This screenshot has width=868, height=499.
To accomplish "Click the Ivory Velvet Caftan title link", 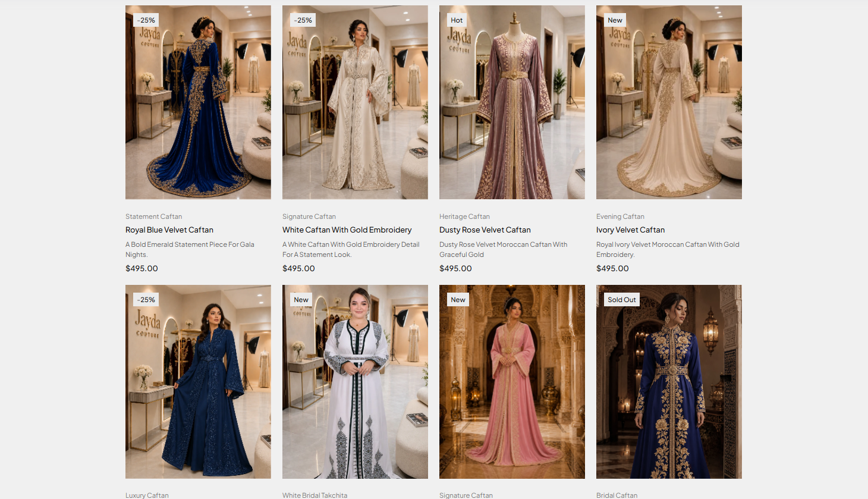I will pos(631,230).
